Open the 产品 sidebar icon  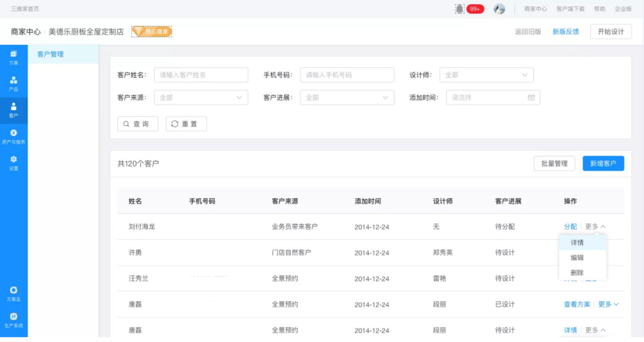pos(14,83)
